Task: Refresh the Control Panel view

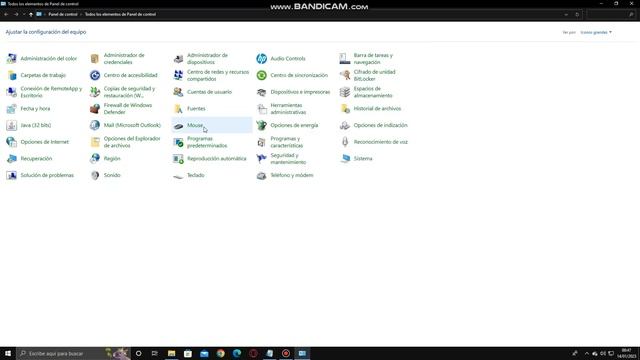Action: pyautogui.click(x=577, y=14)
